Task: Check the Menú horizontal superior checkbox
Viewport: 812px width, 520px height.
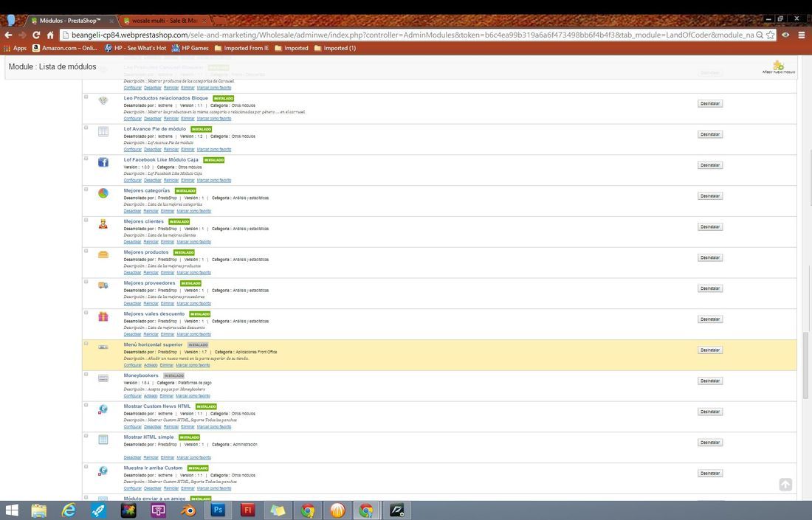Action: (x=86, y=343)
